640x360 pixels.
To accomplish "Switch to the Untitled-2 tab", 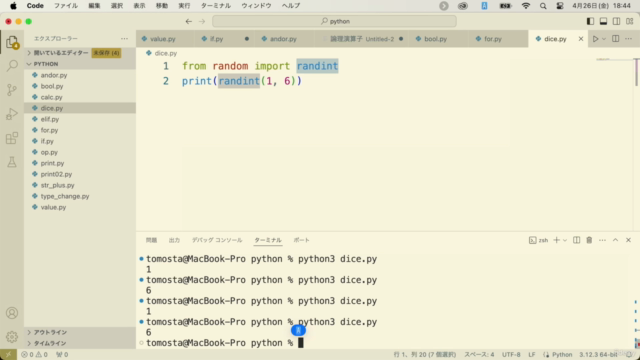I will click(362, 39).
